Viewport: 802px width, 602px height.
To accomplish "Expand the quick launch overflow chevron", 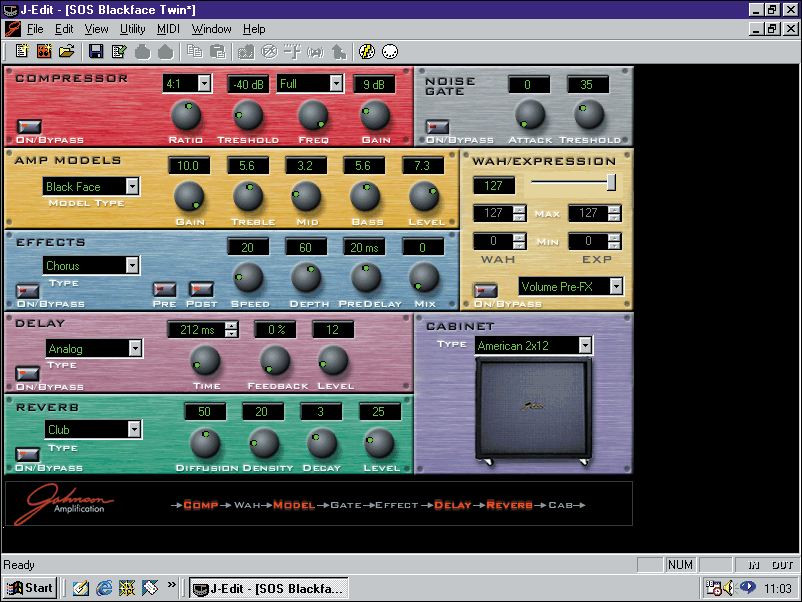I will 171,585.
